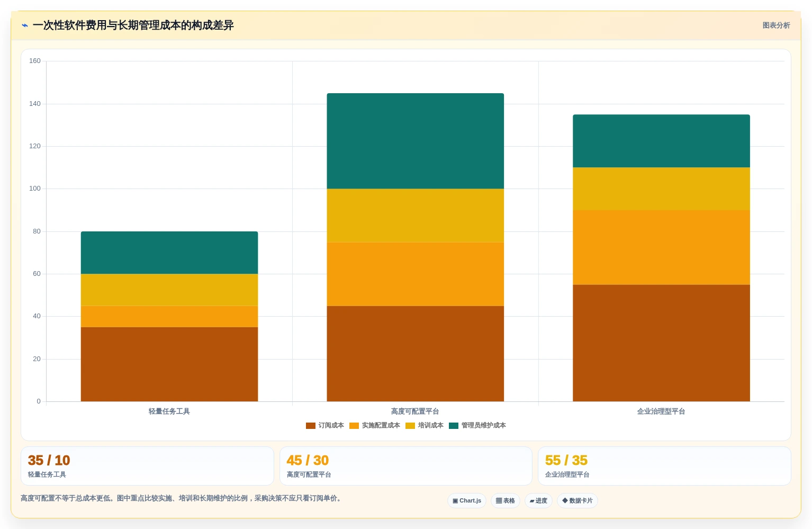Screen dimensions: 812x529
Task: Click the 企业治理型平台 x-axis label
Action: 661,411
